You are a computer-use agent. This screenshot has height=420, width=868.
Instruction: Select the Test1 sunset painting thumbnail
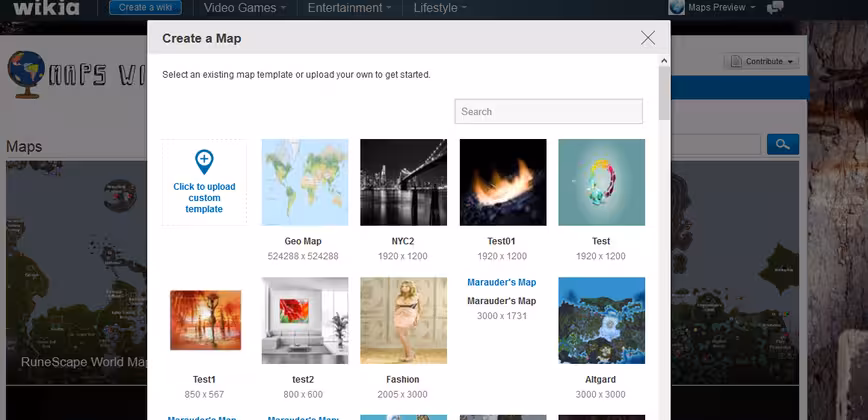click(x=205, y=320)
